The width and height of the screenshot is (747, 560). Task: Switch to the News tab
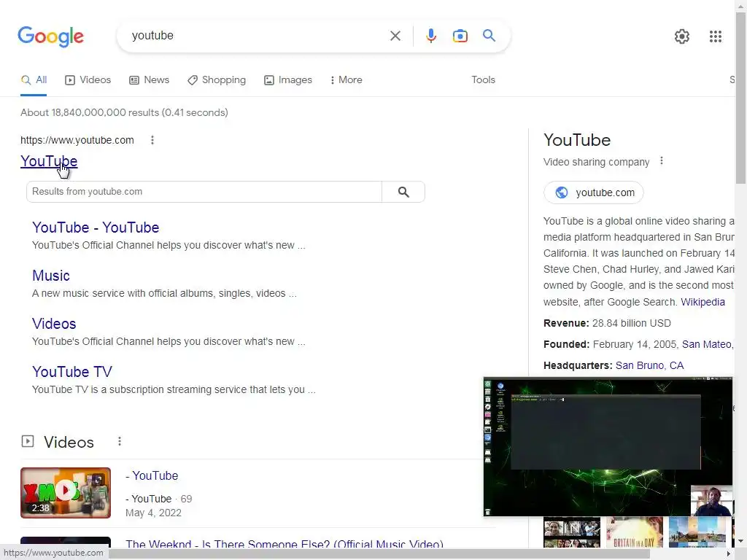pos(149,80)
